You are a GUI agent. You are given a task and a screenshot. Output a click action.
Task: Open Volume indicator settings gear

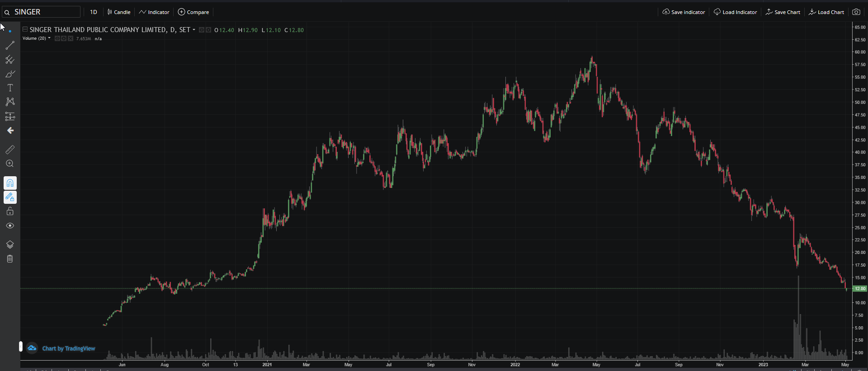64,38
